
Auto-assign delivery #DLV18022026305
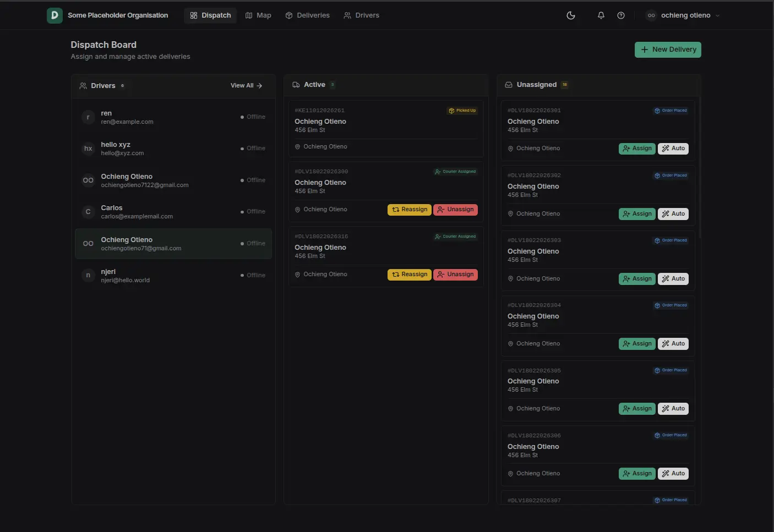pos(673,409)
